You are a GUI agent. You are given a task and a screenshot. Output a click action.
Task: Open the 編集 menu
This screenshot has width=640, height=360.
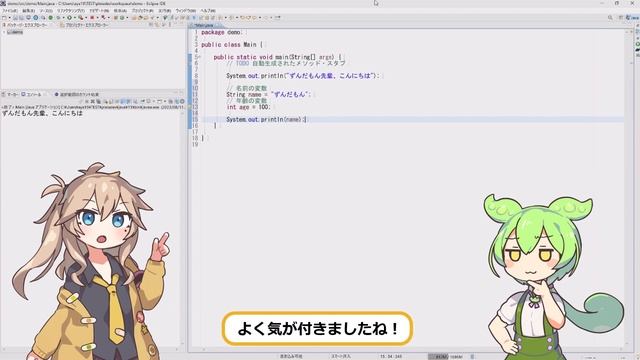tap(28, 11)
